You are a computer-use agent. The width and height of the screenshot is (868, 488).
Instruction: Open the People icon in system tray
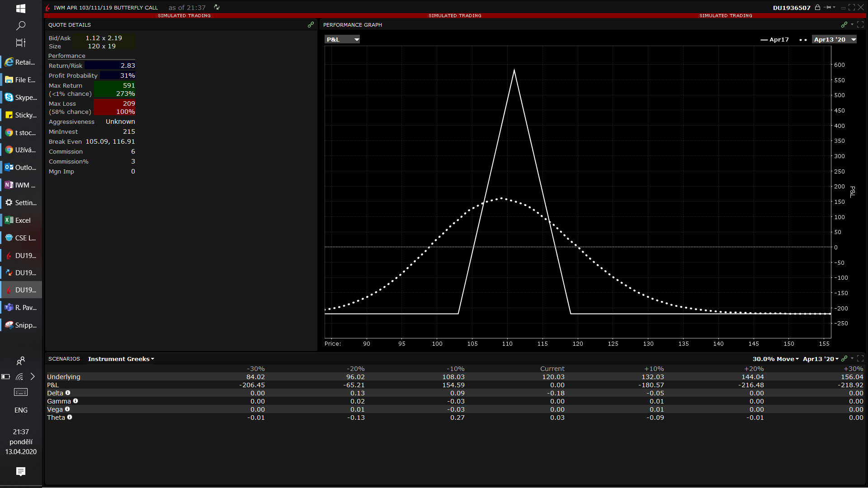tap(21, 361)
